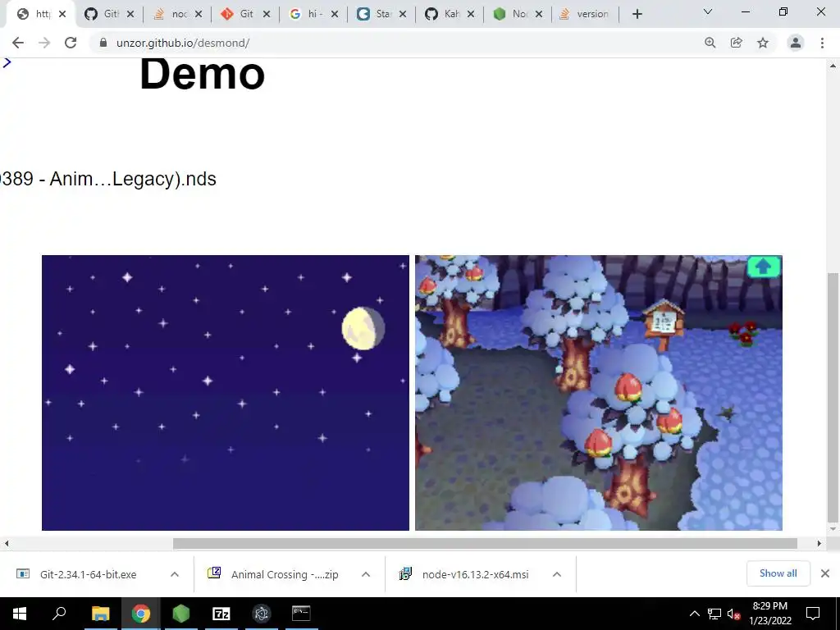Click the muted volume tray icon
This screenshot has width=840, height=630.
(x=733, y=614)
